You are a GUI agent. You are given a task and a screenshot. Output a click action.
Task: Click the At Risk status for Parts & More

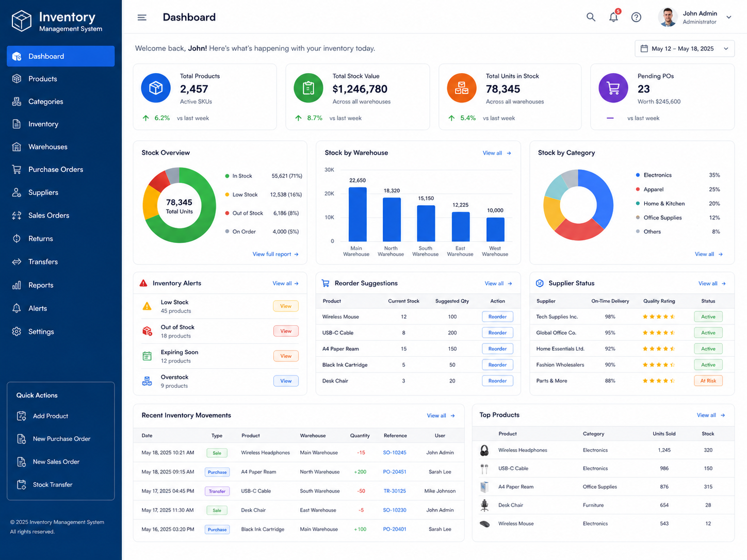pyautogui.click(x=708, y=381)
